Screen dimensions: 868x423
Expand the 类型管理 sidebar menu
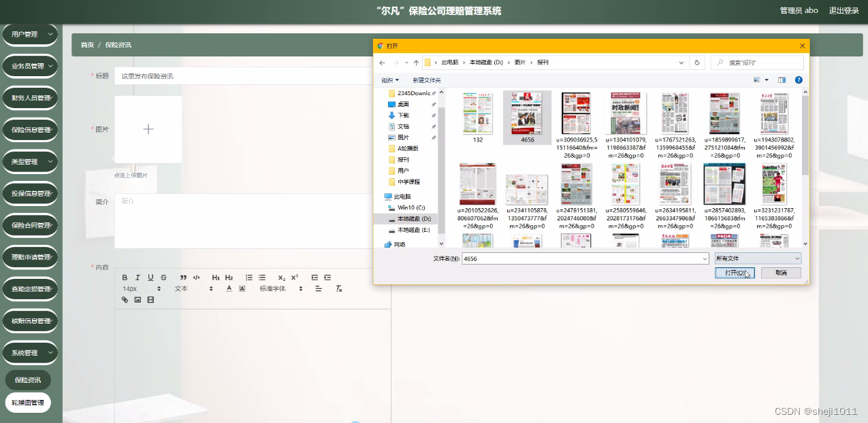pos(30,162)
